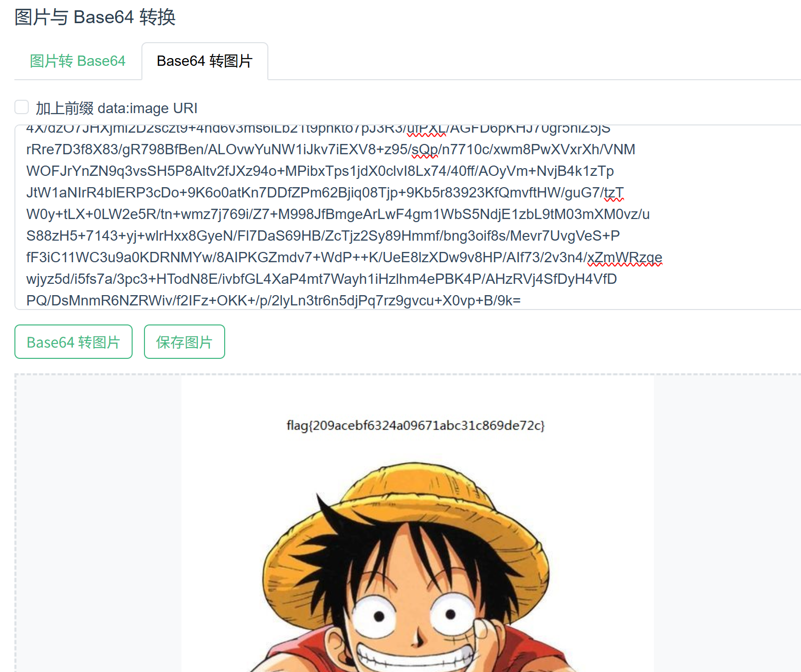Click the misspelled sQp text in the textarea

click(425, 149)
